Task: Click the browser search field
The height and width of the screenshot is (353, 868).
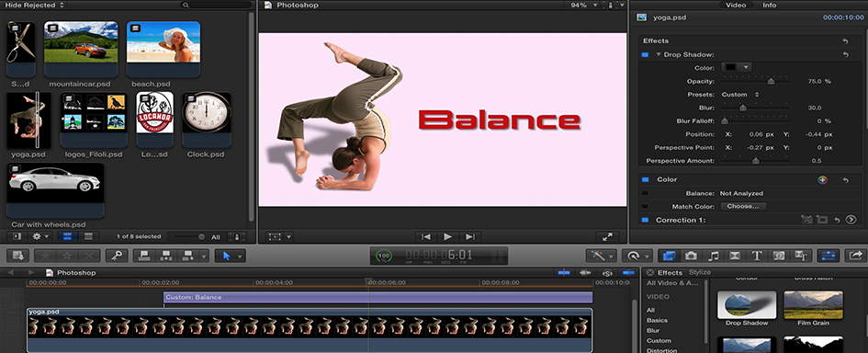Action: [216, 5]
